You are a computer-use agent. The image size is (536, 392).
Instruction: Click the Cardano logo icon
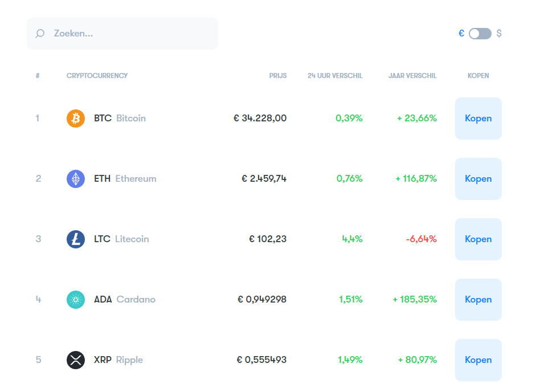pyautogui.click(x=76, y=300)
